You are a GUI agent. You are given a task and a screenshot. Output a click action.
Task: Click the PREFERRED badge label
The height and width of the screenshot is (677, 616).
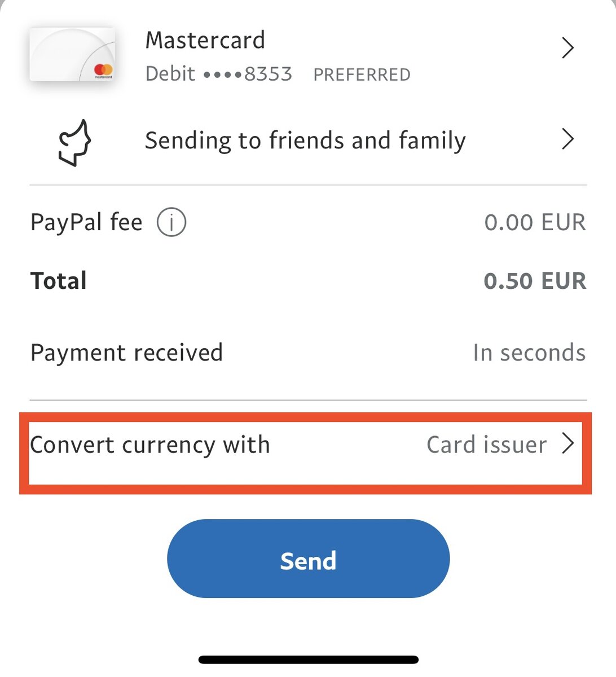[x=362, y=74]
